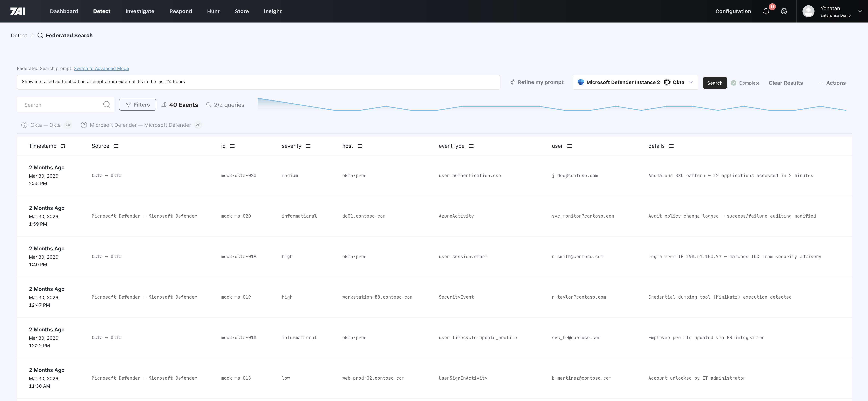
Task: Click the bar chart icon beside 40 Events
Action: (164, 105)
